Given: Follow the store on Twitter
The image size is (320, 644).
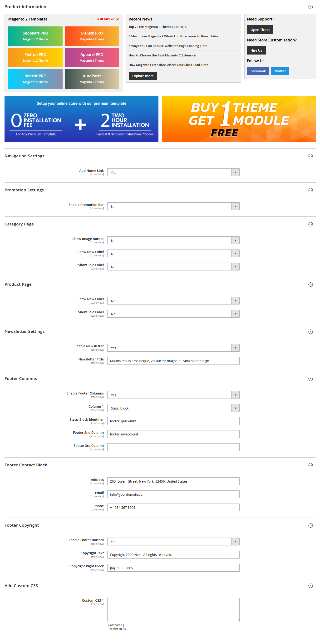Looking at the screenshot, I should [x=280, y=71].
